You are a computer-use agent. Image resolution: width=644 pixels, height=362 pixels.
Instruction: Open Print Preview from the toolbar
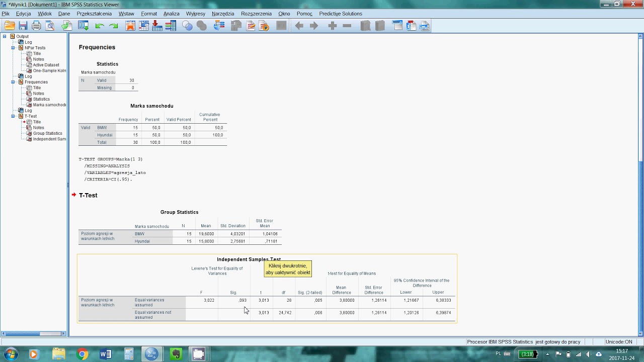(x=50, y=26)
